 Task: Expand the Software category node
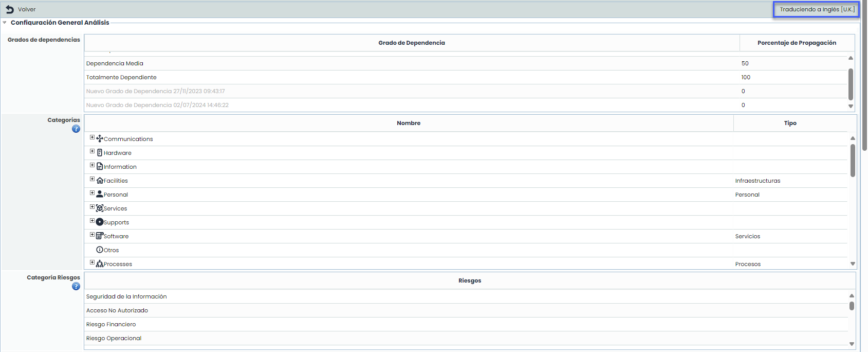[x=93, y=235]
